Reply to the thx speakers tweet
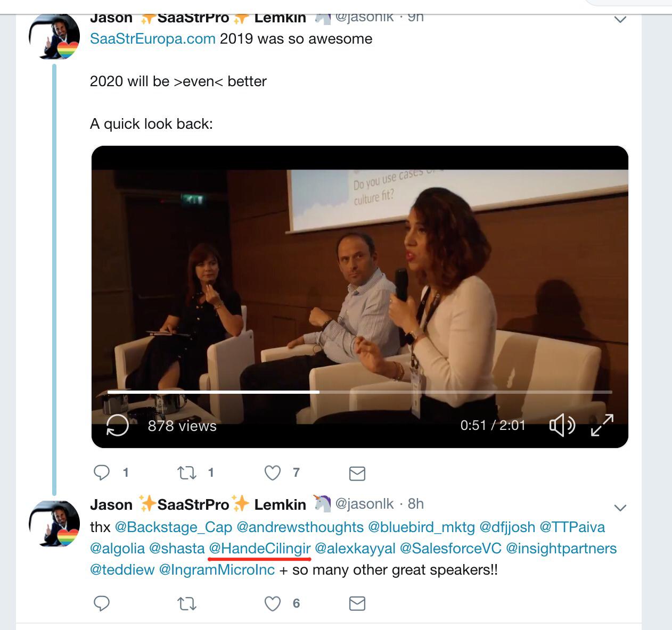 coord(102,603)
